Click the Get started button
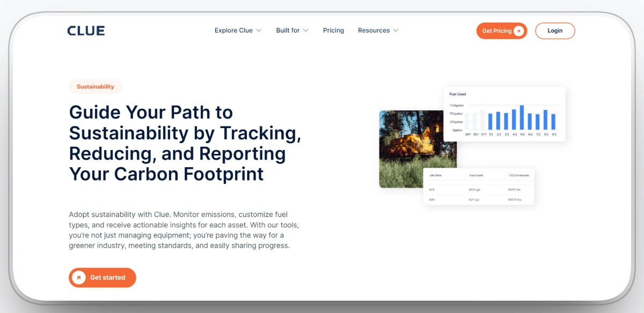Viewport: 644px width, 313px height. 103,278
